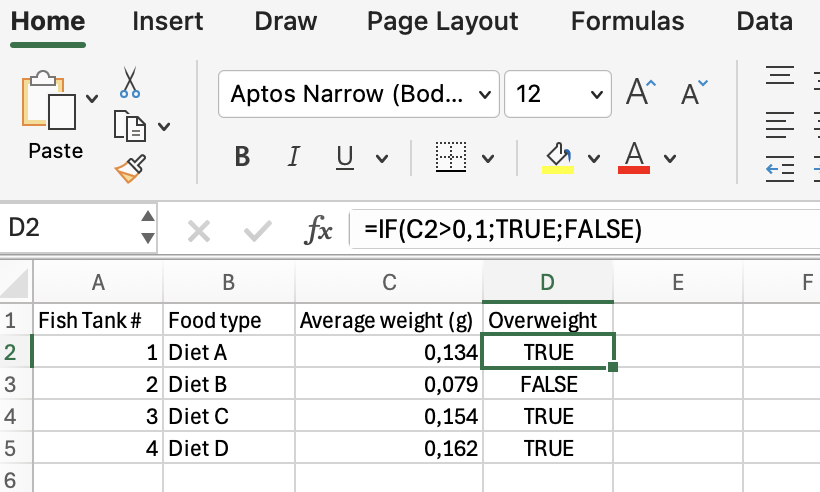The image size is (820, 492).
Task: Increase font size with larger A icon
Action: pos(640,94)
